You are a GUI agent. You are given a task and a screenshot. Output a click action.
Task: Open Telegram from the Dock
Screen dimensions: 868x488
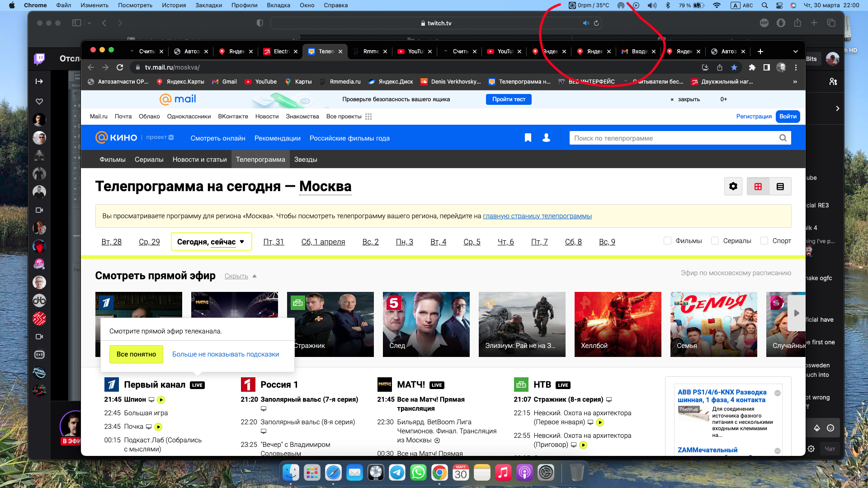pyautogui.click(x=397, y=473)
